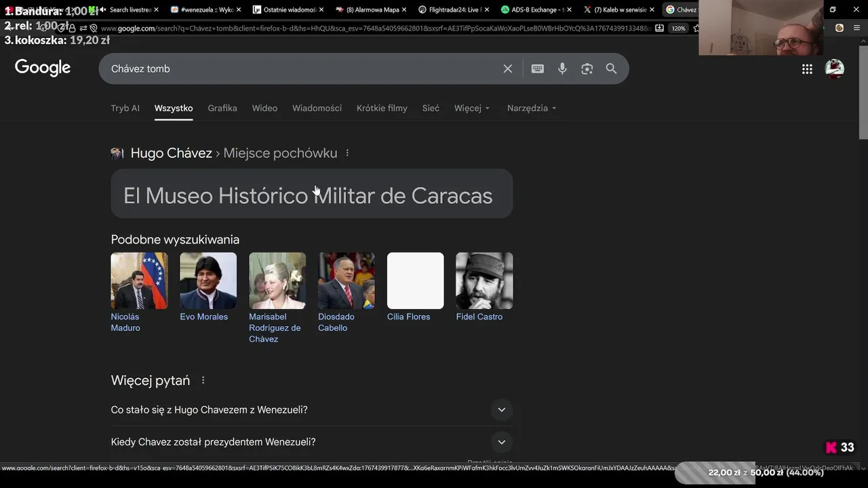Screen dimensions: 868x488
Task: Clear the search box with the X icon
Action: [x=507, y=68]
